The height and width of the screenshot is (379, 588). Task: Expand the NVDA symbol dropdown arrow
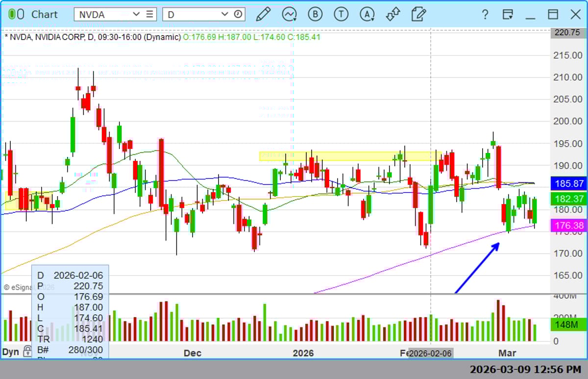136,14
